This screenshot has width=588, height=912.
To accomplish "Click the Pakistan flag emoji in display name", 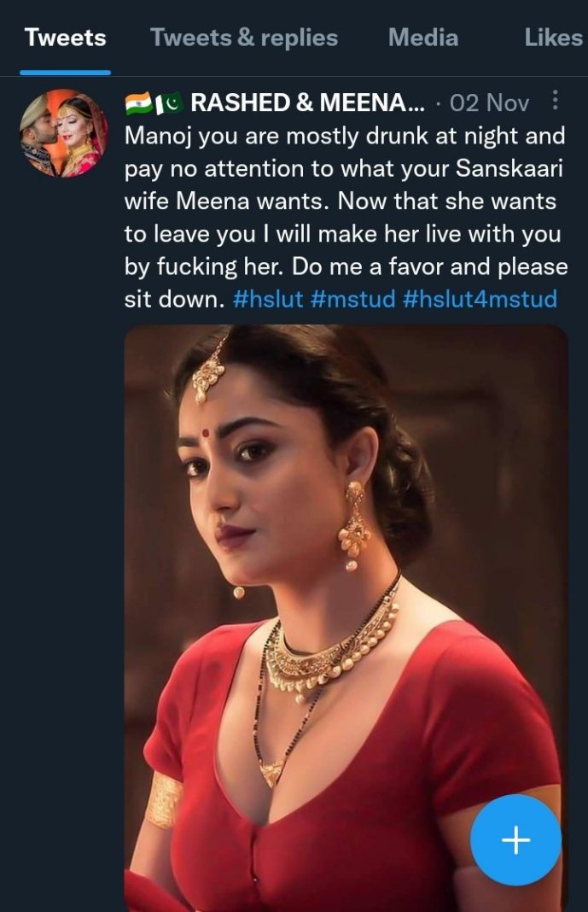I will click(169, 103).
